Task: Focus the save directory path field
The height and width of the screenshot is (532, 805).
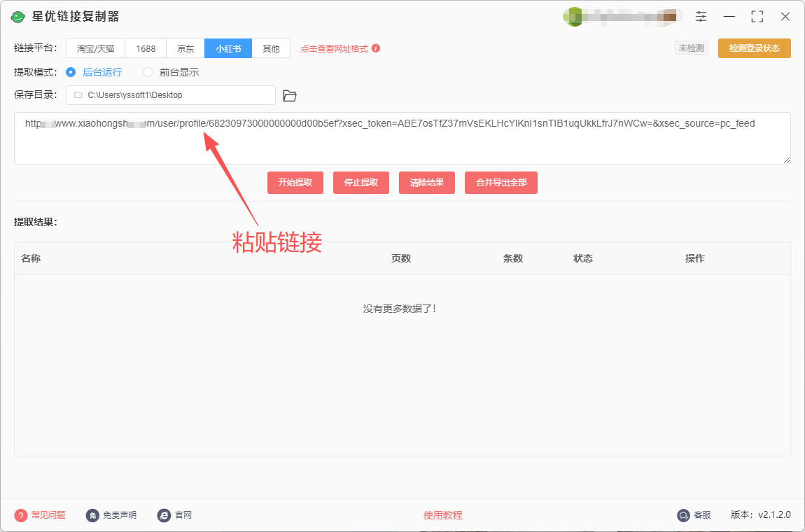Action: [x=170, y=95]
